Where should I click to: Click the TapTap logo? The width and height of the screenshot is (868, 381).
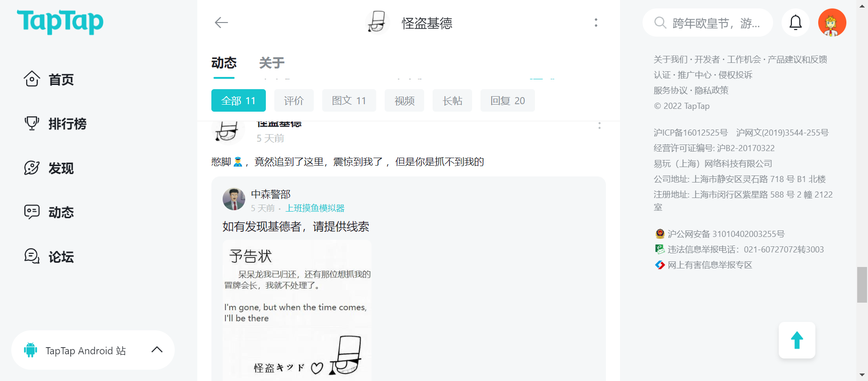(60, 22)
